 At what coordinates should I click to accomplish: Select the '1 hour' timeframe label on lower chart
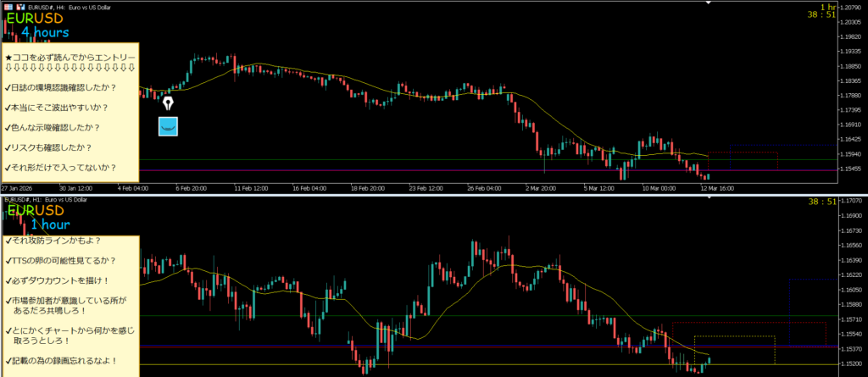(x=50, y=225)
